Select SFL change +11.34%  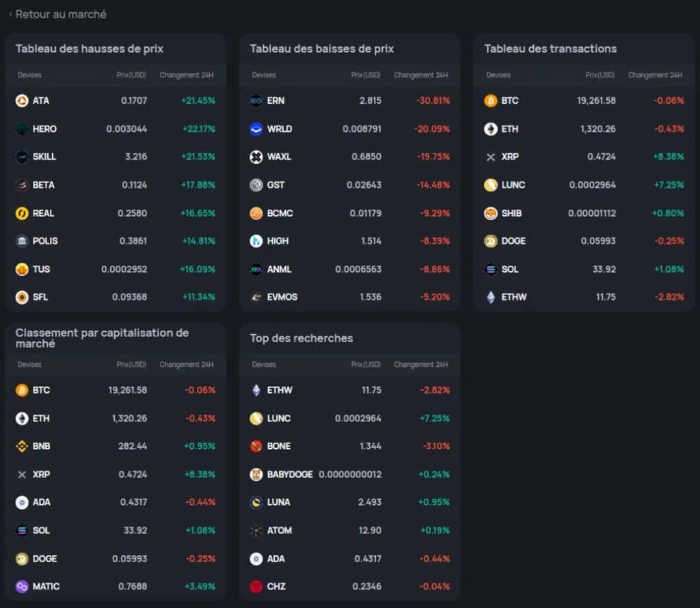(199, 297)
